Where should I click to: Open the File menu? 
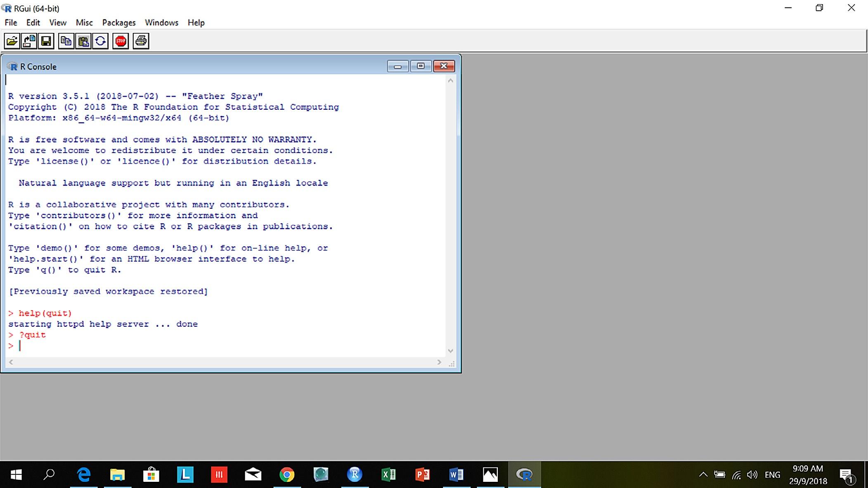click(11, 23)
